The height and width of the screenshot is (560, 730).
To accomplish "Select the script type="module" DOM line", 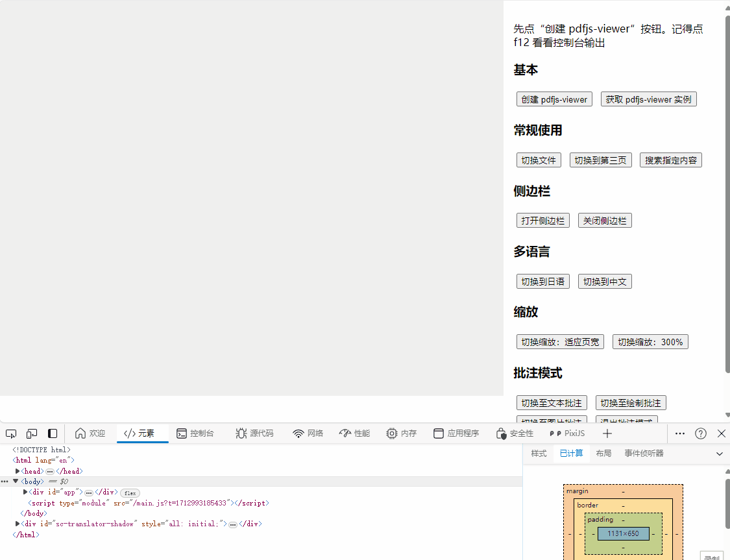I will tap(149, 503).
